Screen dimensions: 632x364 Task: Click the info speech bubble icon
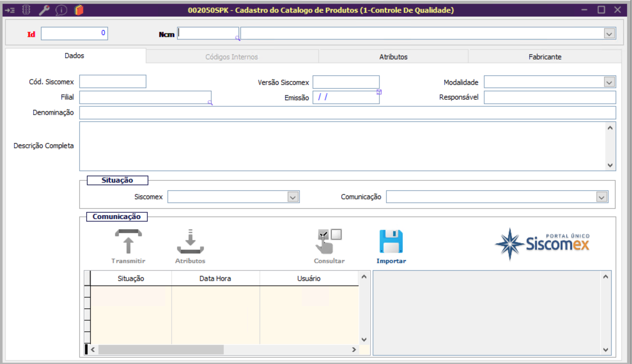[61, 10]
